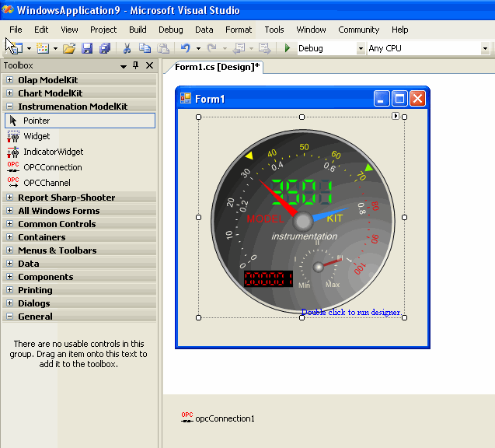This screenshot has height=448, width=495.
Task: Expand the Printing toolbox group
Action: point(10,289)
